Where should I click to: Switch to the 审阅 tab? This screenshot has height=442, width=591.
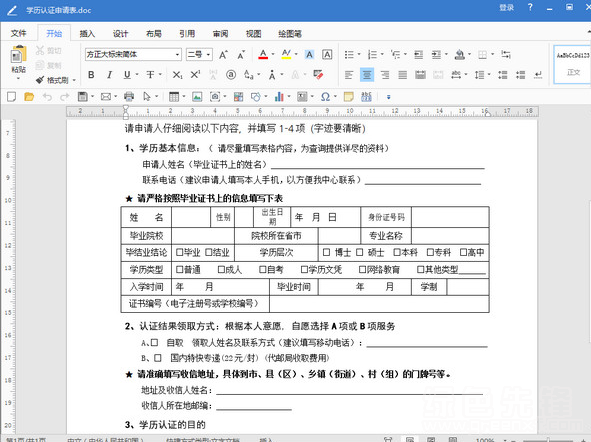point(220,34)
